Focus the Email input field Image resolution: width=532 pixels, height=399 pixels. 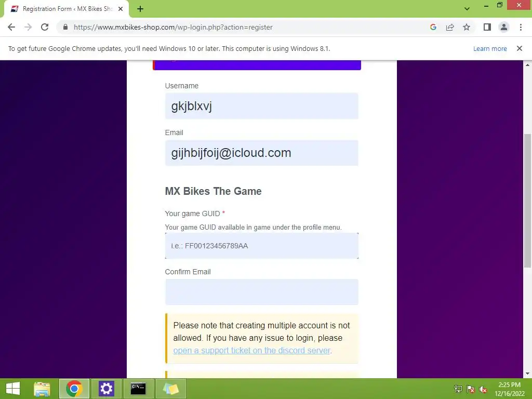(262, 153)
